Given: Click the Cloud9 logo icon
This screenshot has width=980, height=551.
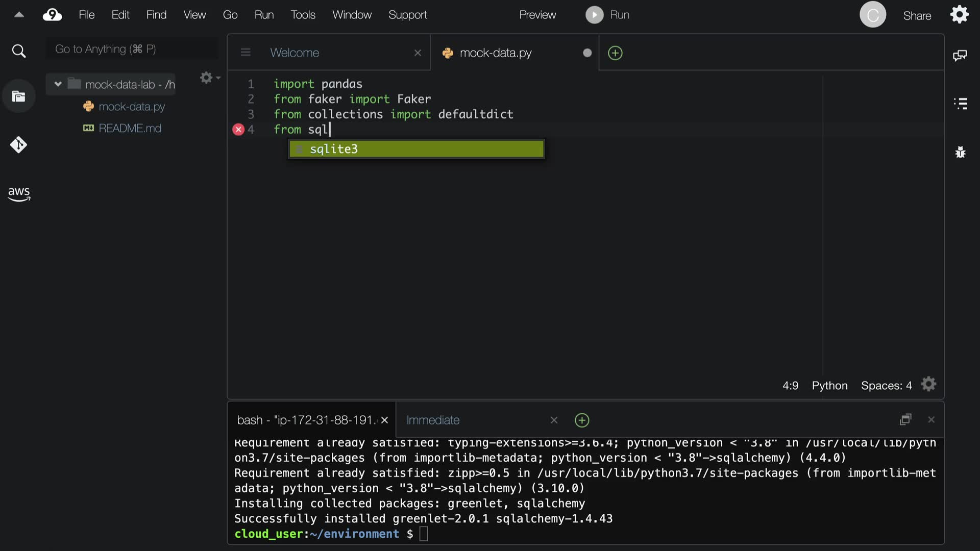Looking at the screenshot, I should [52, 15].
